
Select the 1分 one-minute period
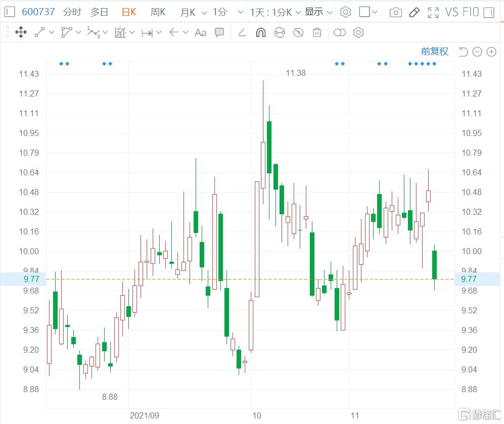pyautogui.click(x=220, y=12)
